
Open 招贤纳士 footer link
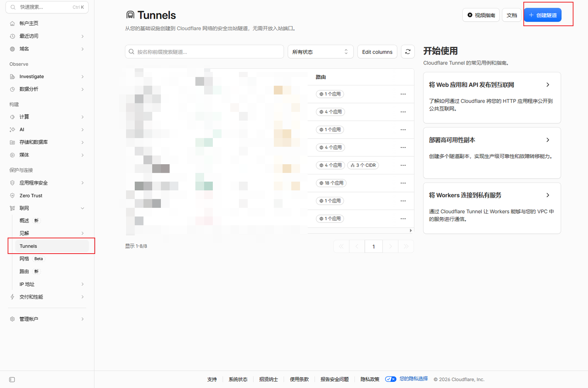(268, 379)
